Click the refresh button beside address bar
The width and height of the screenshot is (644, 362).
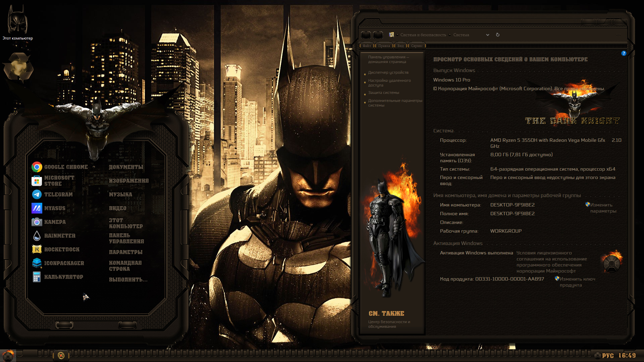(498, 35)
